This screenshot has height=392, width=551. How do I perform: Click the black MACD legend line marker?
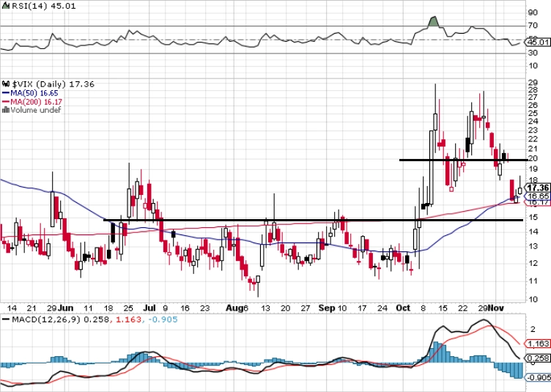tap(6, 319)
